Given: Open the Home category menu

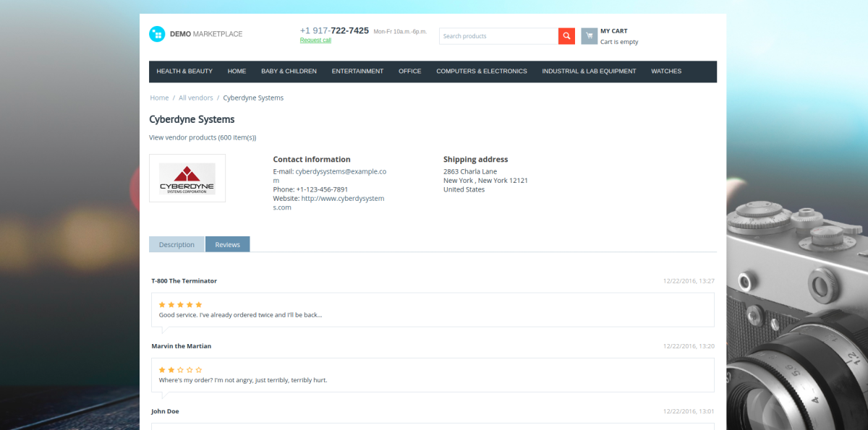Looking at the screenshot, I should (x=237, y=72).
